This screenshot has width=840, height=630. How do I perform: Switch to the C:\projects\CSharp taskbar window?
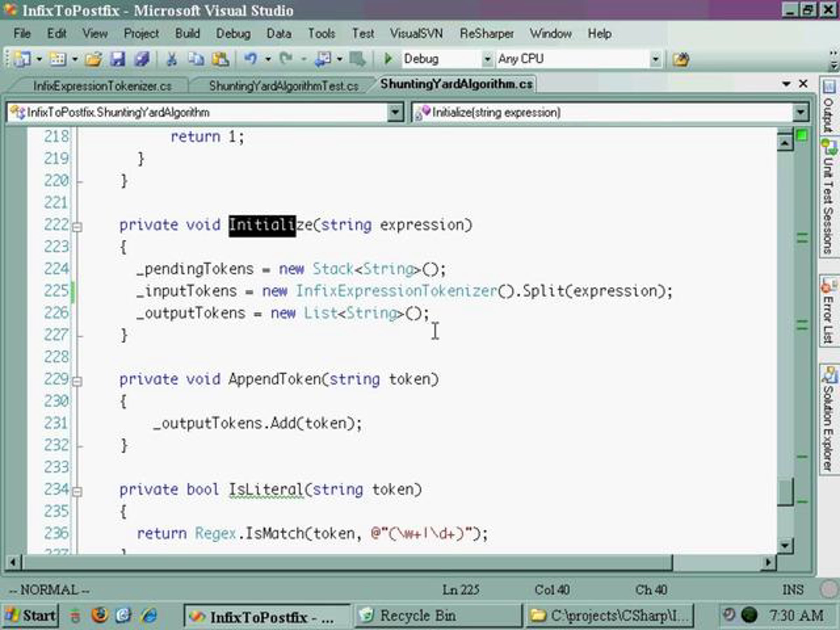click(610, 616)
